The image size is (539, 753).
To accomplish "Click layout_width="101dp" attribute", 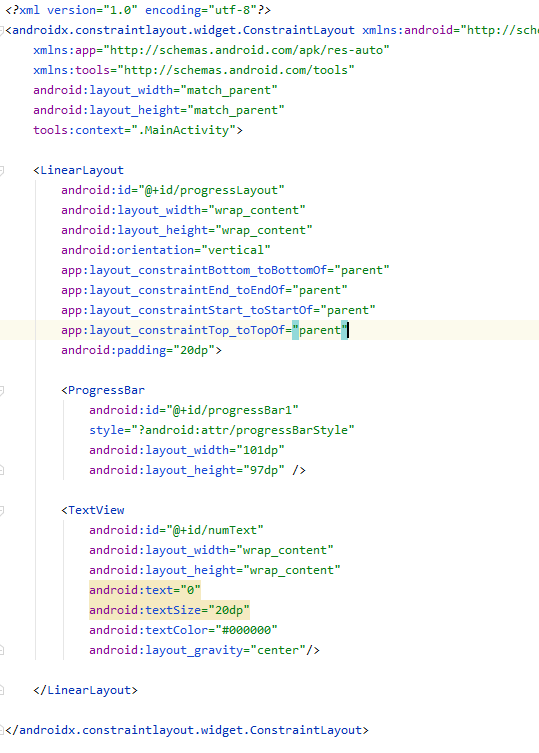I will click(186, 450).
